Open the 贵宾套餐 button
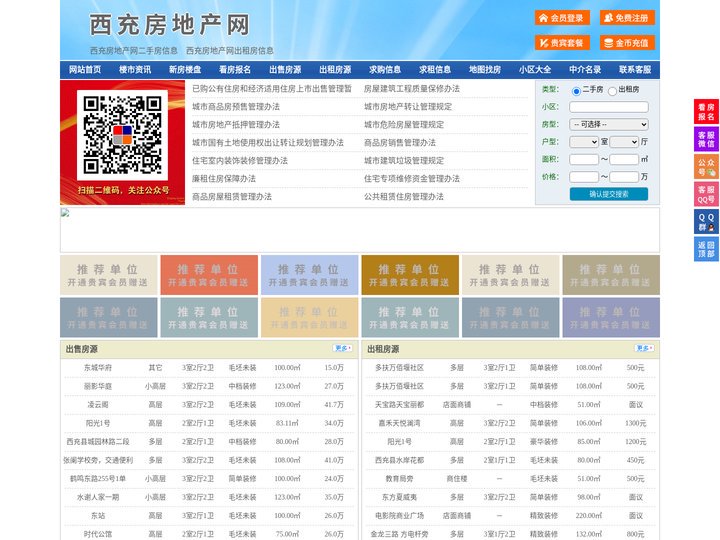Image resolution: width=720 pixels, height=540 pixels. (562, 43)
